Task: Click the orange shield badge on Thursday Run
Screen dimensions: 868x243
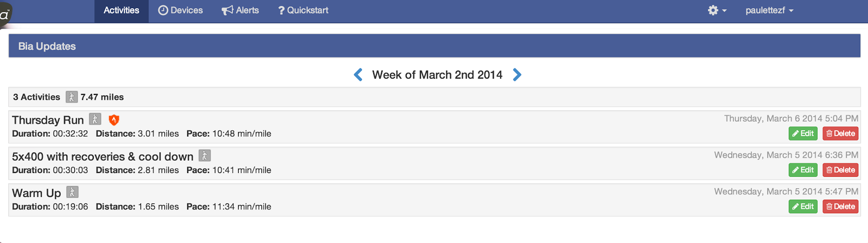Action: point(114,120)
